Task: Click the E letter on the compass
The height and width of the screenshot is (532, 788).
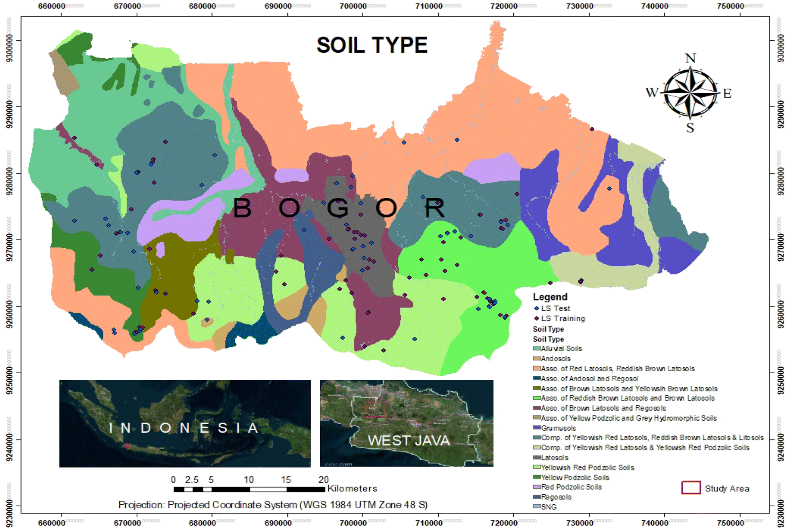Action: click(727, 94)
